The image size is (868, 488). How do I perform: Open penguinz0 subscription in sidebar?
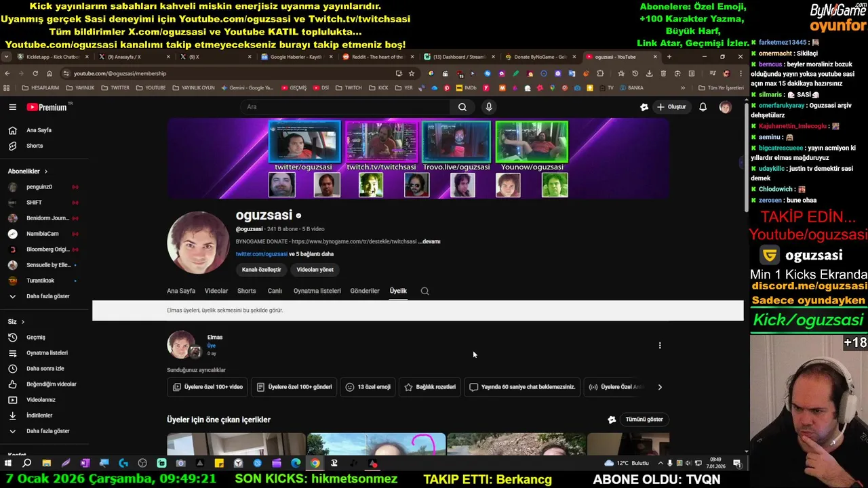(39, 187)
